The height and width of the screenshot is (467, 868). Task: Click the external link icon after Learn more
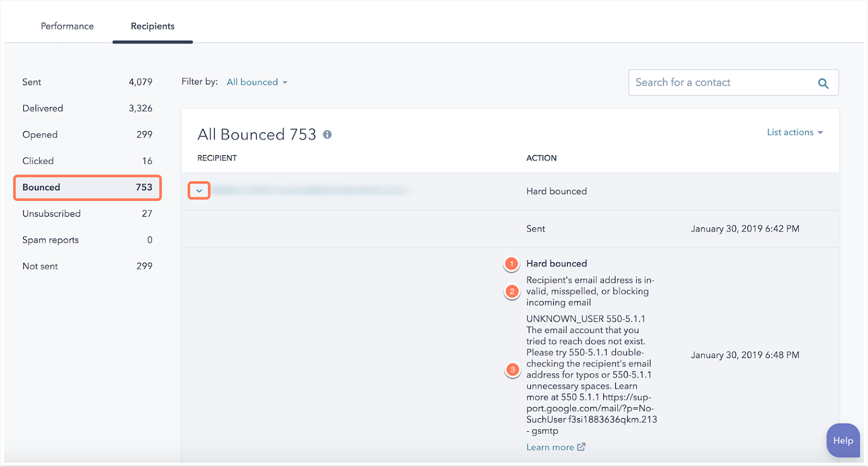click(582, 447)
